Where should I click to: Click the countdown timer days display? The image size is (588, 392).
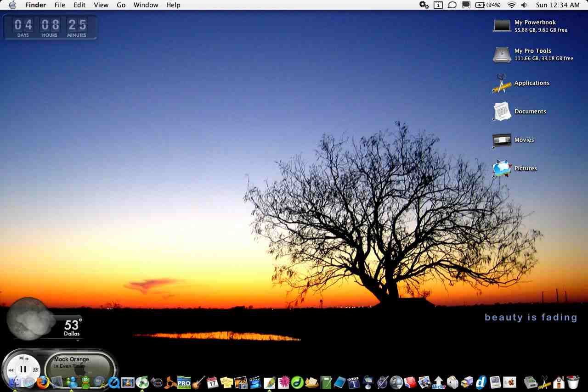click(23, 27)
